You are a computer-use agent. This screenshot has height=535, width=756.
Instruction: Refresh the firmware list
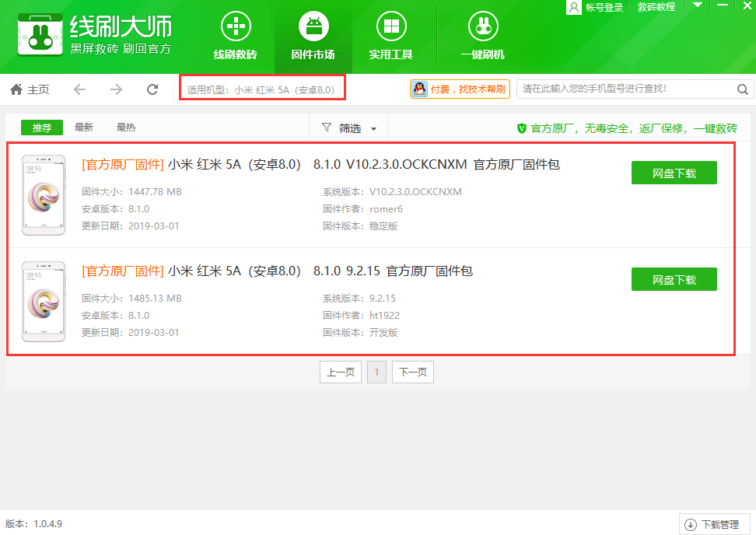pos(152,89)
